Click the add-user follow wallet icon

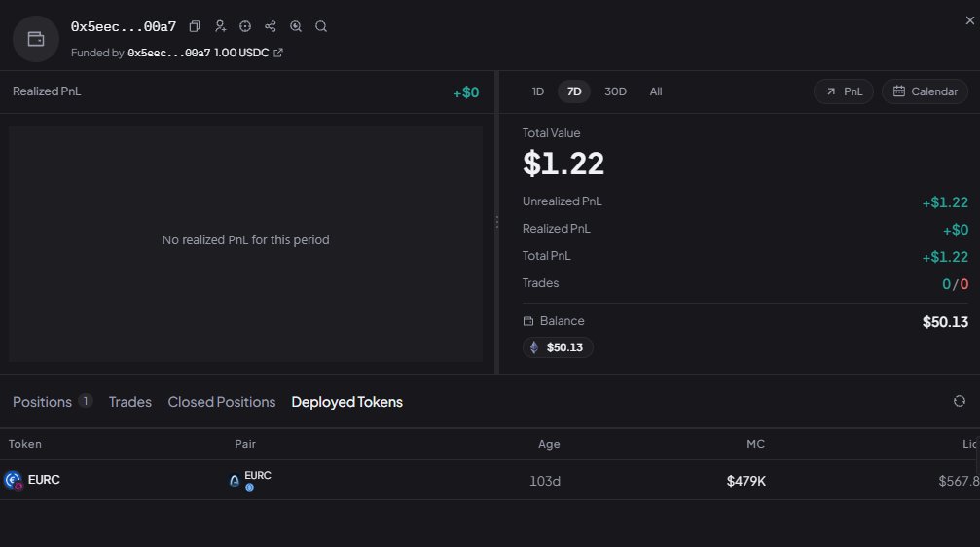pyautogui.click(x=220, y=26)
